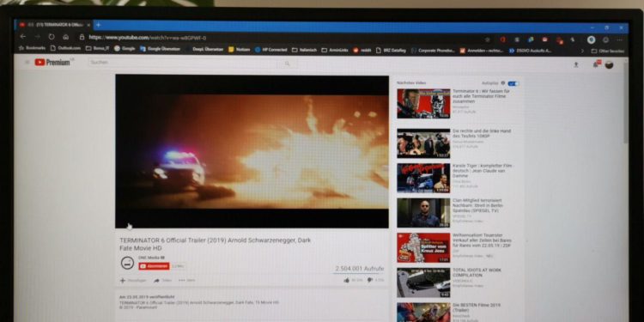The image size is (644, 322).
Task: Dislike the video with thumbs-down icon
Action: tap(369, 280)
